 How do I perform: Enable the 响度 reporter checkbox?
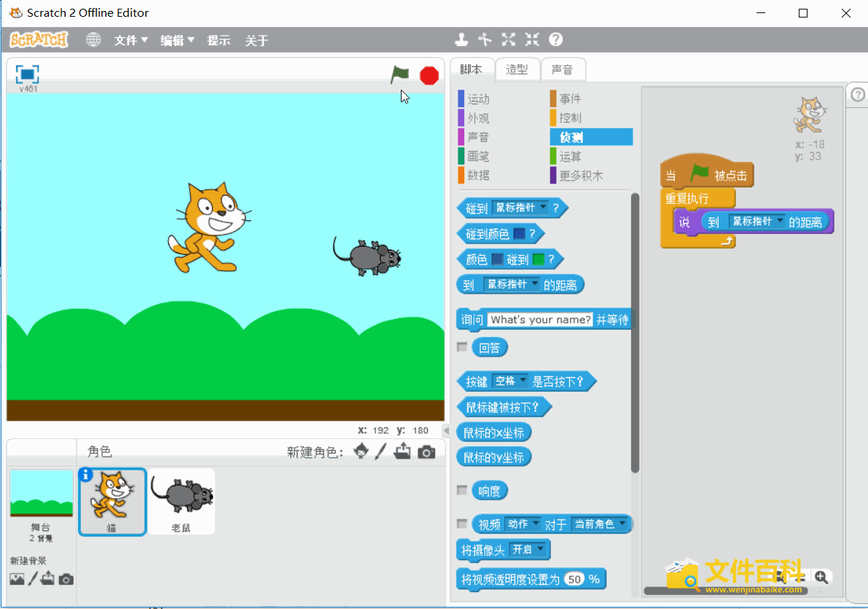[x=462, y=490]
